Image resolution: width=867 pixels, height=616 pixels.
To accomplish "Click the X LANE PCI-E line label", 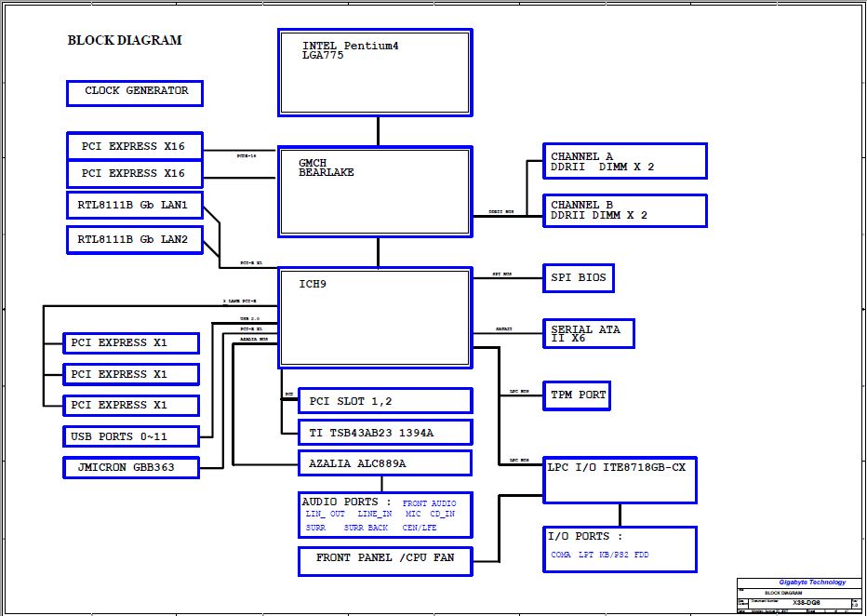I will pos(239,301).
